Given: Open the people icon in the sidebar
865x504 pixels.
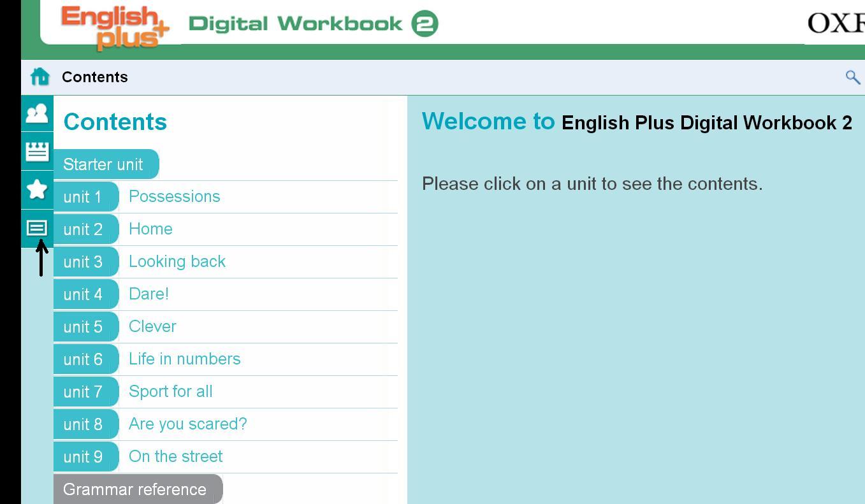Looking at the screenshot, I should point(37,113).
